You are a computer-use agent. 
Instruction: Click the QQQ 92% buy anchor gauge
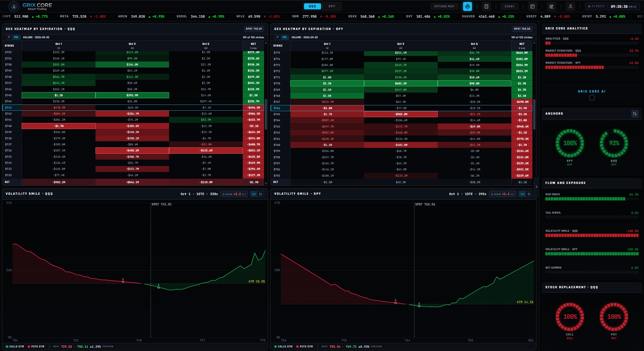coord(614,143)
